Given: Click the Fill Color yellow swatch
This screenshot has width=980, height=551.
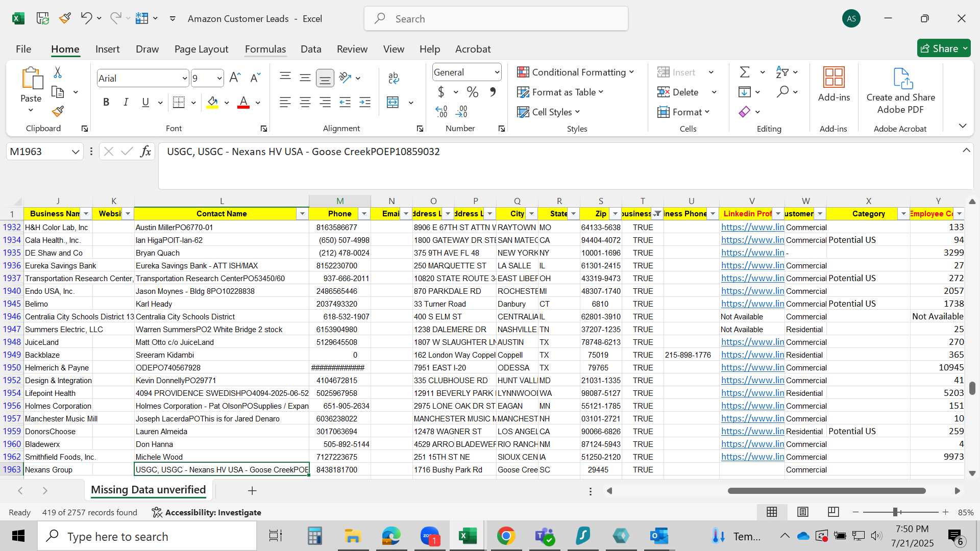Looking at the screenshot, I should (213, 102).
